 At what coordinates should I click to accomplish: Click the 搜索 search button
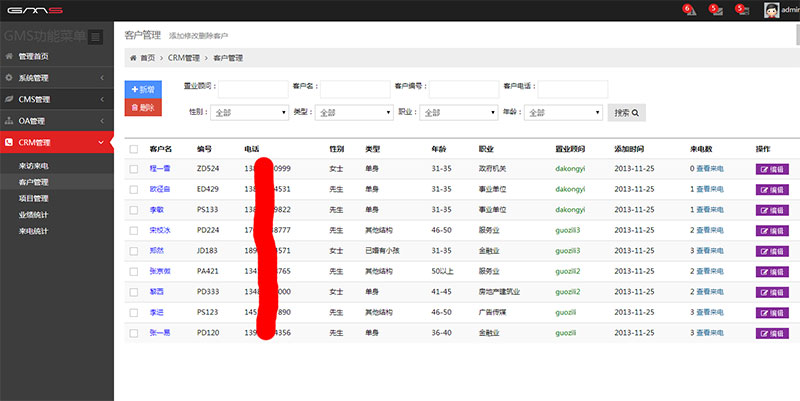coord(626,113)
